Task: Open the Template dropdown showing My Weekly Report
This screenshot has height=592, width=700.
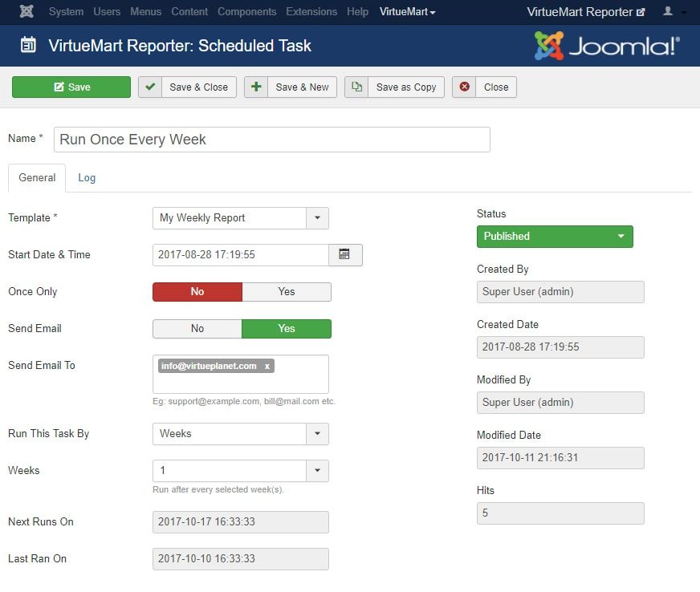Action: click(241, 218)
